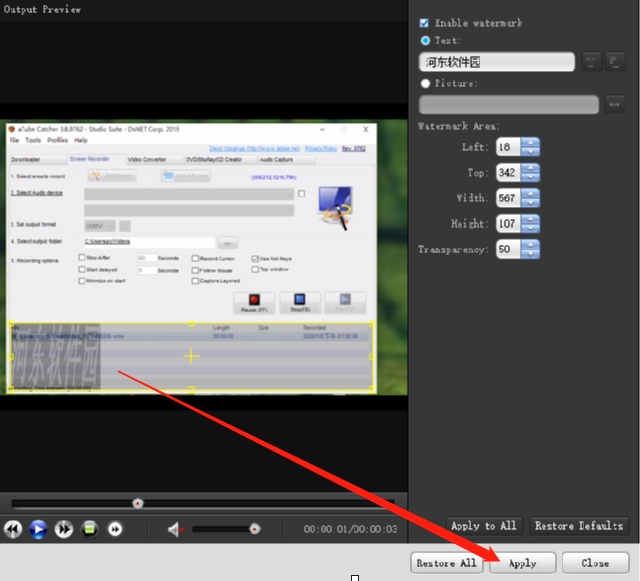The height and width of the screenshot is (581, 640).
Task: Click the Apply button
Action: point(522,563)
